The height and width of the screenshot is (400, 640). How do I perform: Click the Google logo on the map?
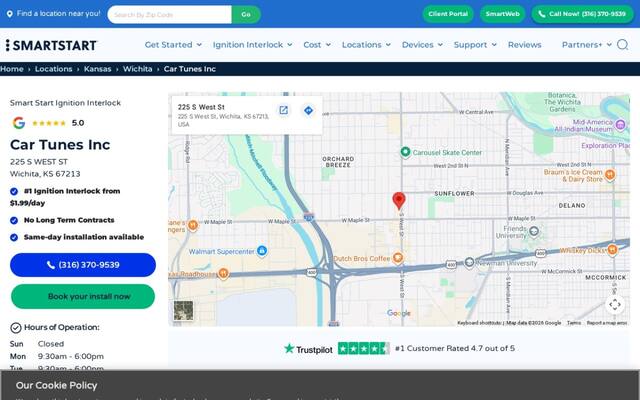(398, 313)
